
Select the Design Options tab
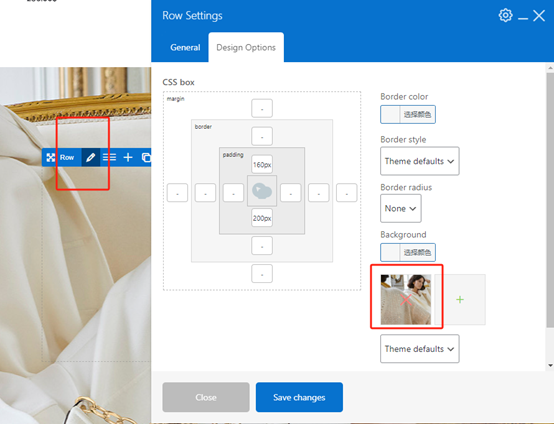pyautogui.click(x=246, y=47)
